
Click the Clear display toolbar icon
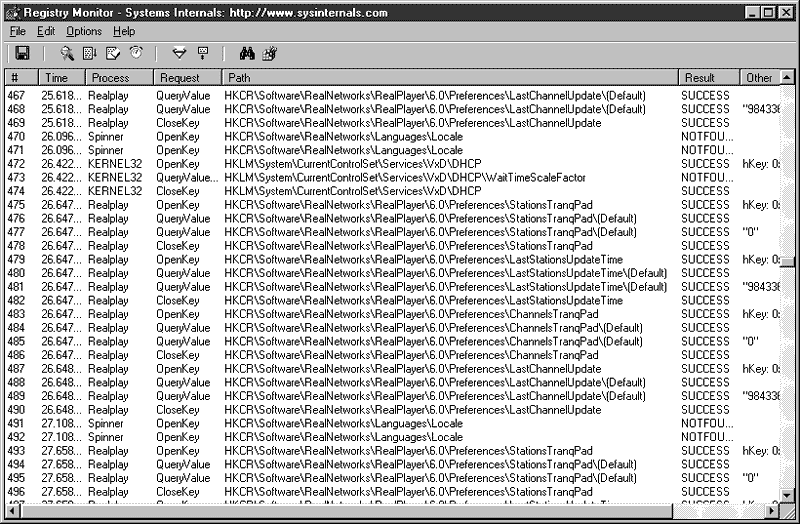click(x=113, y=53)
